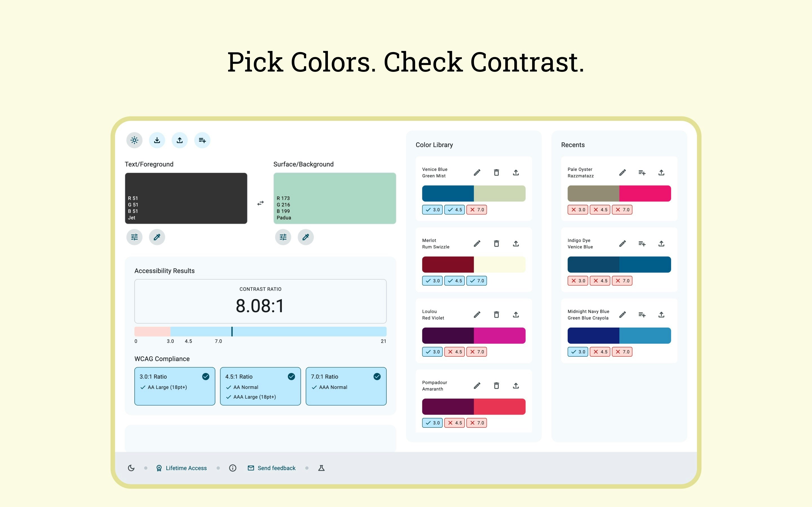The height and width of the screenshot is (507, 812).
Task: Edit the Venice Blue Green Mist palette
Action: (x=477, y=172)
